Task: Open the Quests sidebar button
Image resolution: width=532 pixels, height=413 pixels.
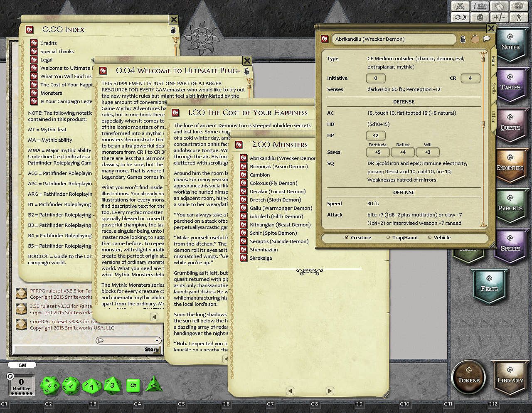Action: [510, 125]
